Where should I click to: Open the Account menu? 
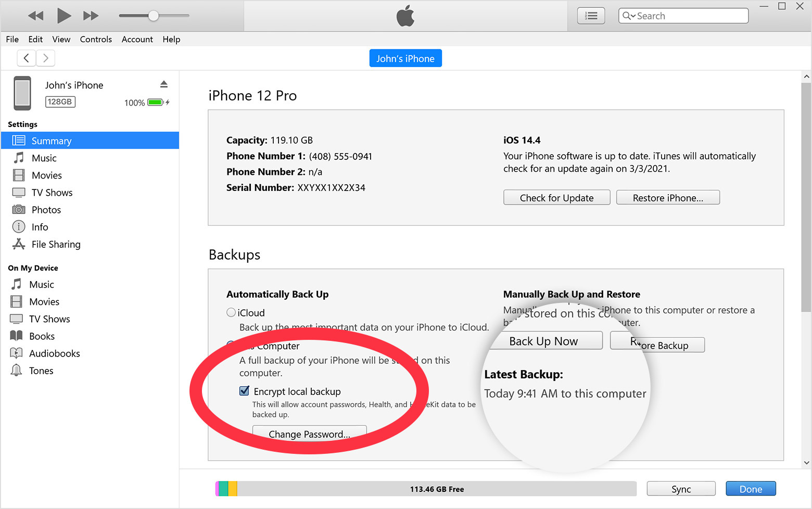point(137,39)
